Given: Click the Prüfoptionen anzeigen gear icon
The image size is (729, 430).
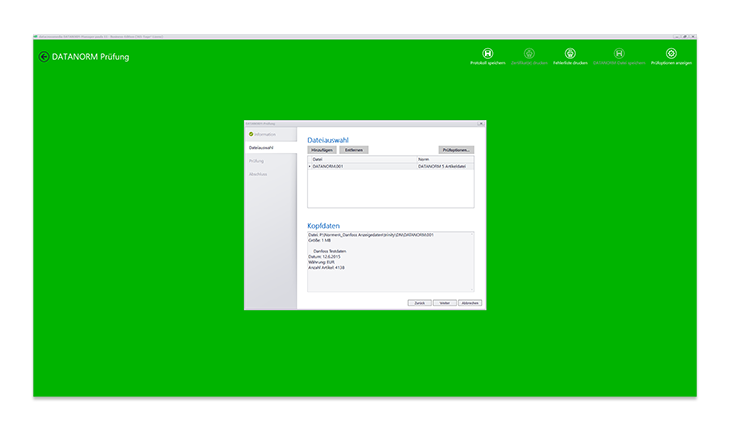Looking at the screenshot, I should tap(671, 53).
